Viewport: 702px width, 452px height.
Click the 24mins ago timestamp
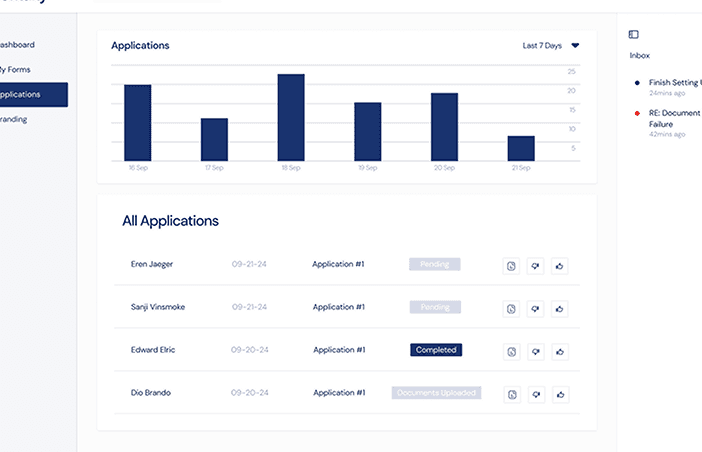(667, 93)
